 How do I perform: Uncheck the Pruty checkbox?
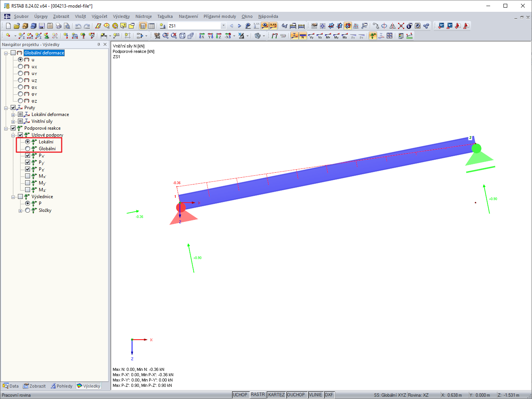coord(13,108)
